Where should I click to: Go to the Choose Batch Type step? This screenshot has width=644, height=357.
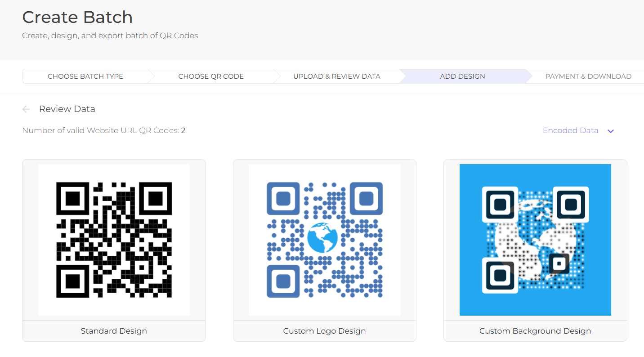pyautogui.click(x=85, y=76)
